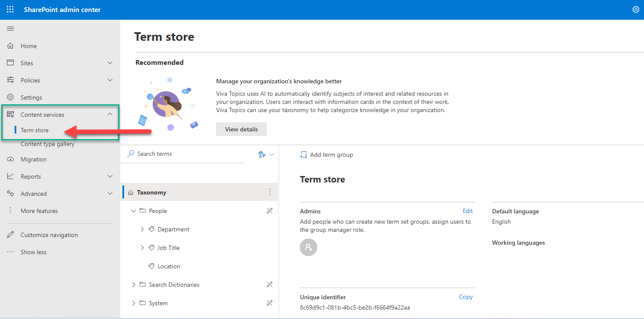
Task: Go to Migration in the sidebar
Action: (x=34, y=159)
